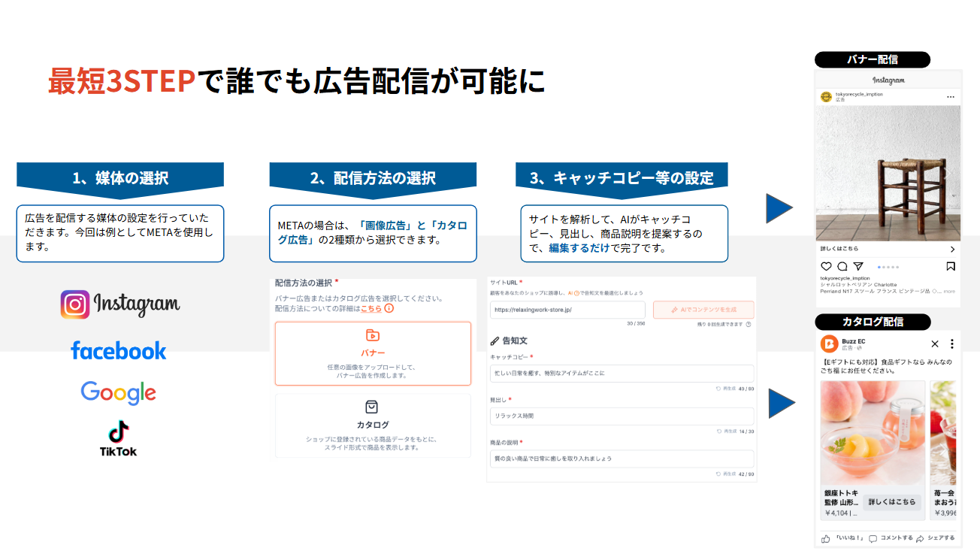Click the 見出し text field
The image size is (980, 557).
pyautogui.click(x=622, y=416)
